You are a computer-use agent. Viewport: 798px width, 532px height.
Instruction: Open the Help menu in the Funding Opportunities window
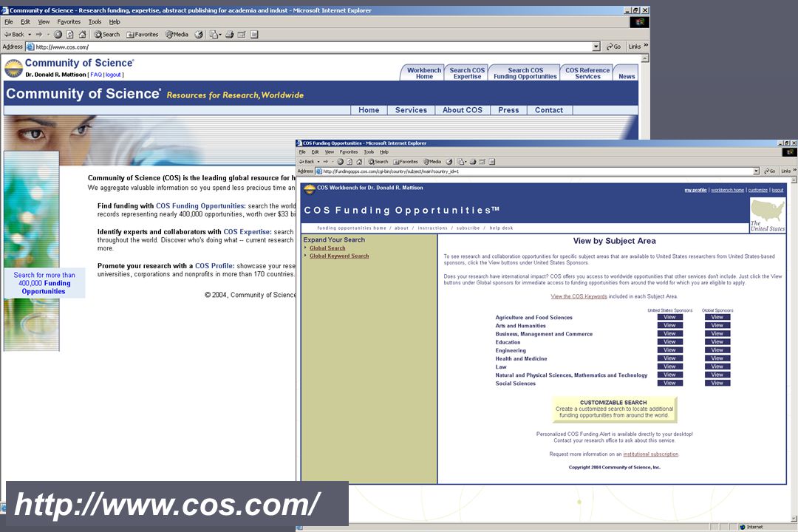383,152
